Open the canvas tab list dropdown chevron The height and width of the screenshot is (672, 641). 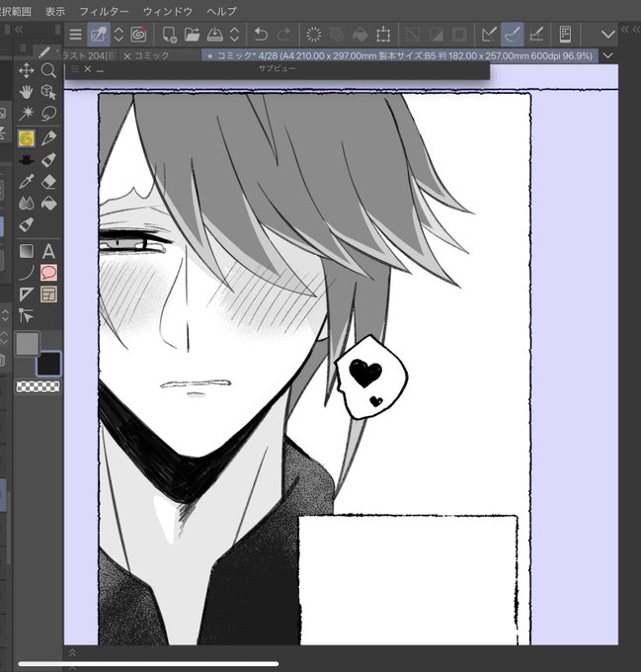tap(607, 55)
